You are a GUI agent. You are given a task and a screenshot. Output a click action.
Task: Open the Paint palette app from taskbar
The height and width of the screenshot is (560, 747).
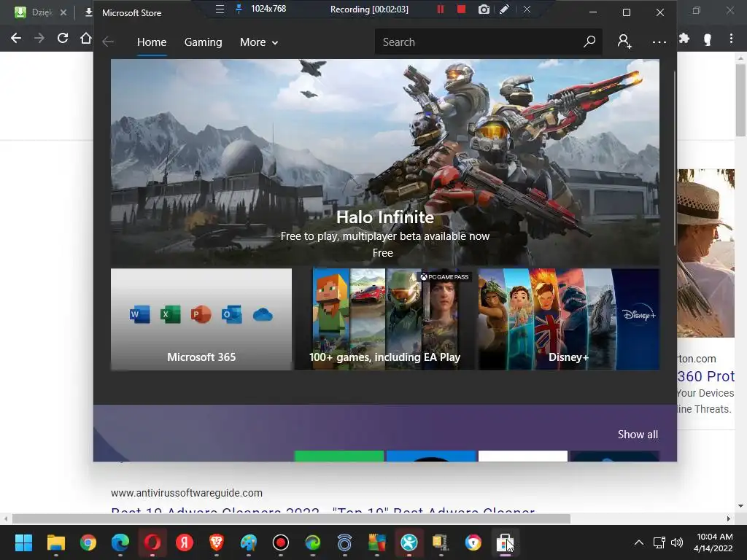pyautogui.click(x=249, y=542)
